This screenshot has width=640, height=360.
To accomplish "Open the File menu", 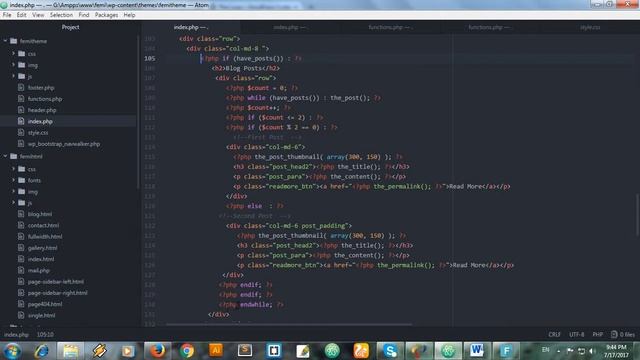I will [7, 15].
